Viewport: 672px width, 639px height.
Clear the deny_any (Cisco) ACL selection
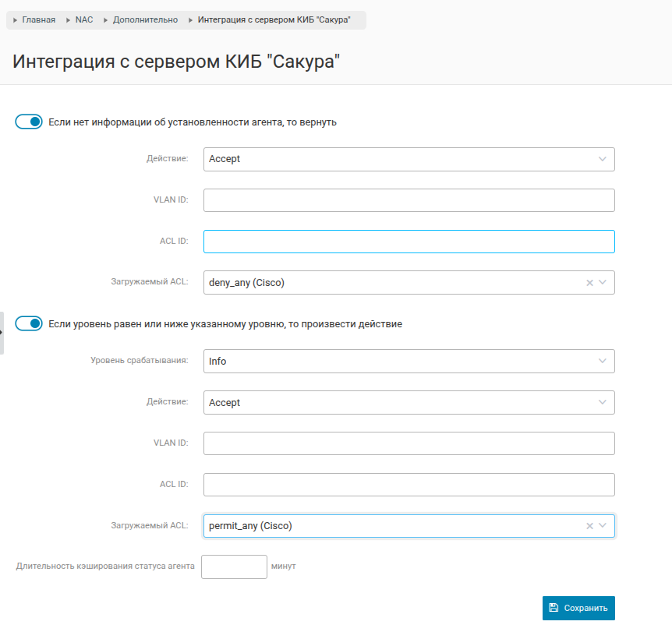pos(589,283)
